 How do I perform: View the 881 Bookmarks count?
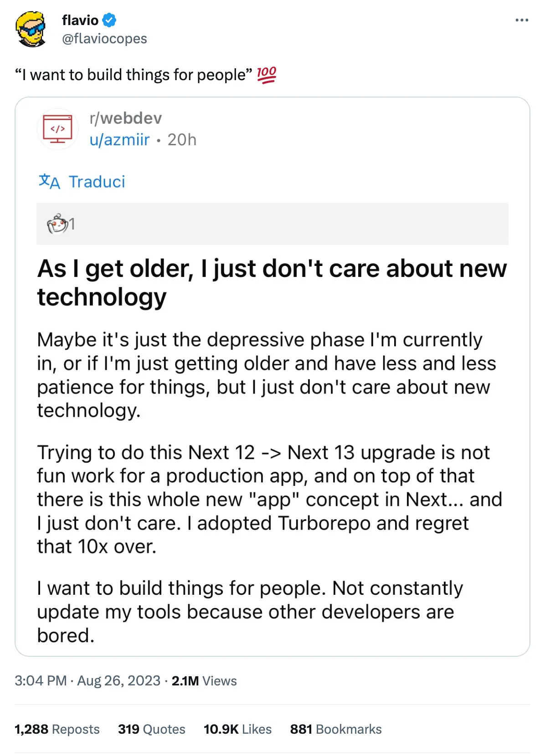(336, 729)
